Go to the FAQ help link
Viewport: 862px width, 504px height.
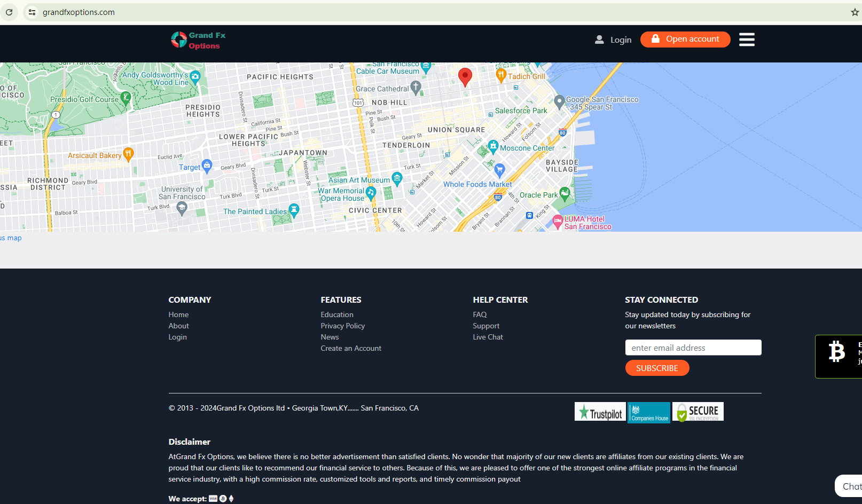point(480,314)
